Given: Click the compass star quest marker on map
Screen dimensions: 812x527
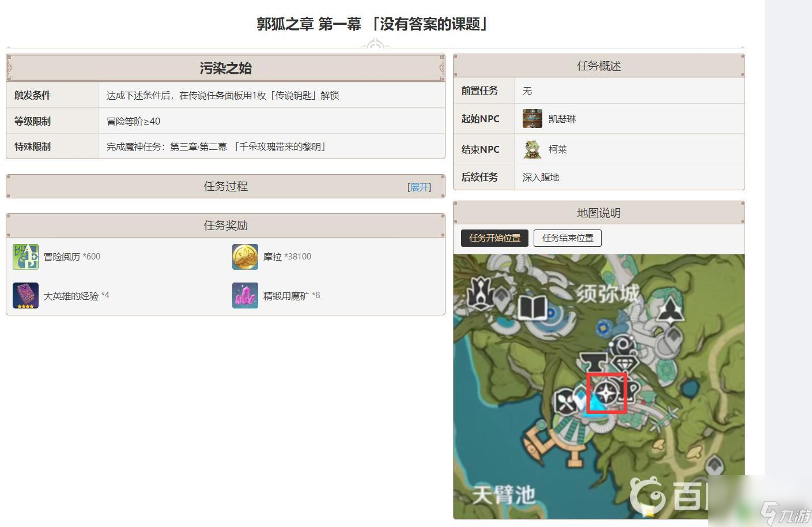Looking at the screenshot, I should [x=606, y=393].
